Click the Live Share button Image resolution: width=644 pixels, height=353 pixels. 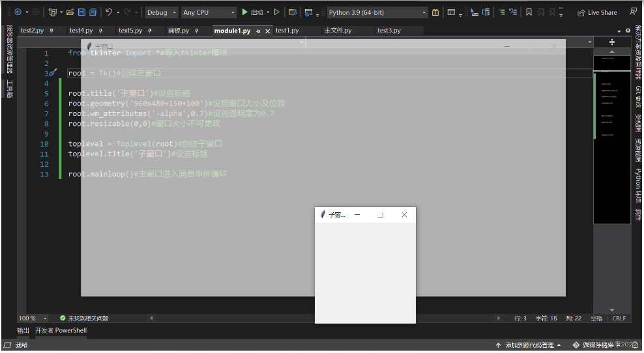point(598,13)
